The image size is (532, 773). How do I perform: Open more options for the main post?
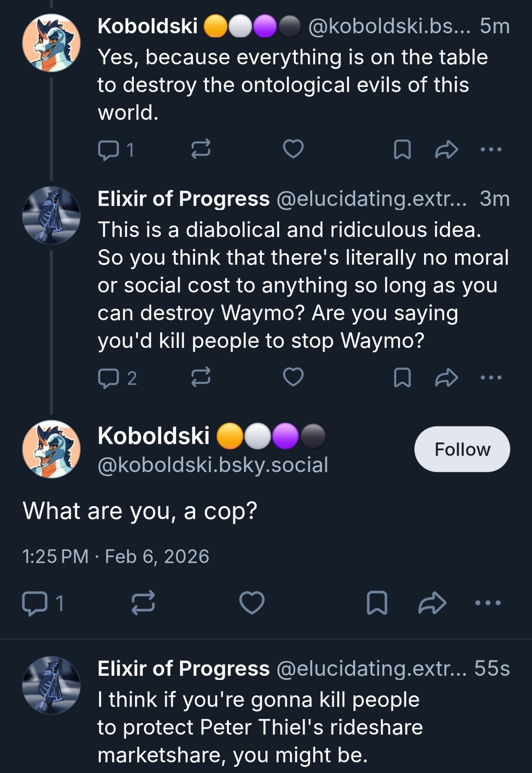tap(488, 603)
